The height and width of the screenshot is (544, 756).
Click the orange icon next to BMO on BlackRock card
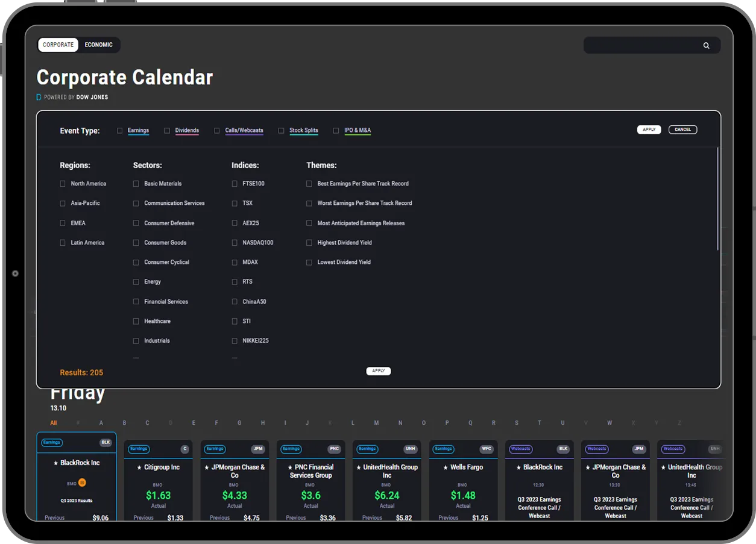pos(83,483)
